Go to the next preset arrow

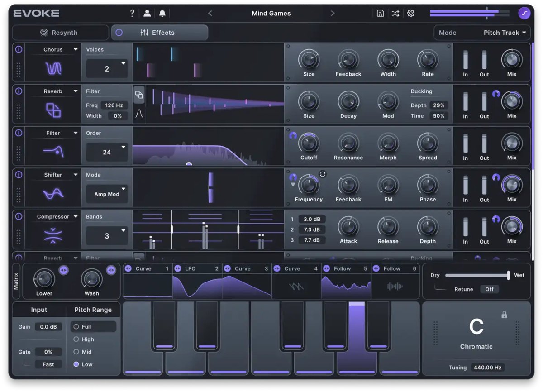coord(333,13)
